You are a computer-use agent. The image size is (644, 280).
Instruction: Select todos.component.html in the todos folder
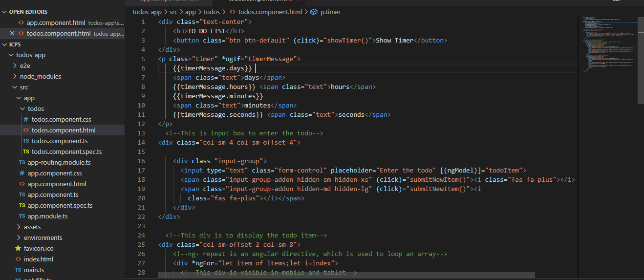(62, 130)
